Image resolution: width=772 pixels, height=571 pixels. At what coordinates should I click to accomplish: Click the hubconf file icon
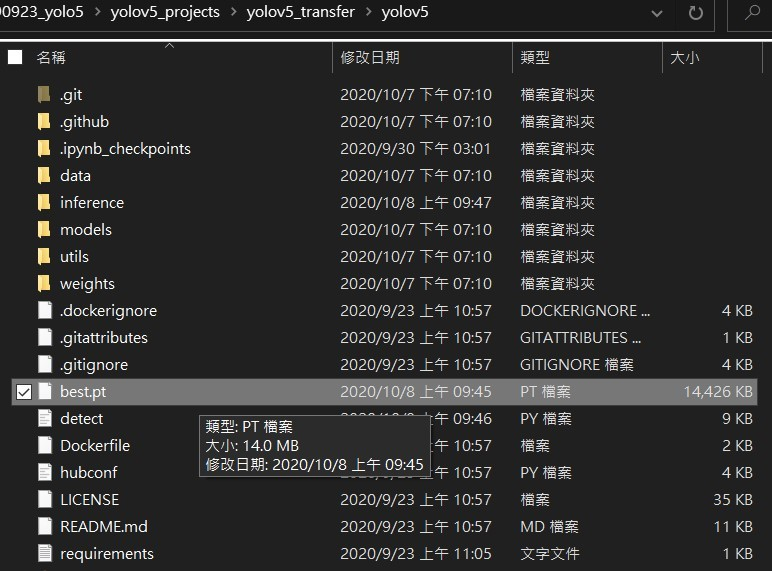pyautogui.click(x=45, y=473)
